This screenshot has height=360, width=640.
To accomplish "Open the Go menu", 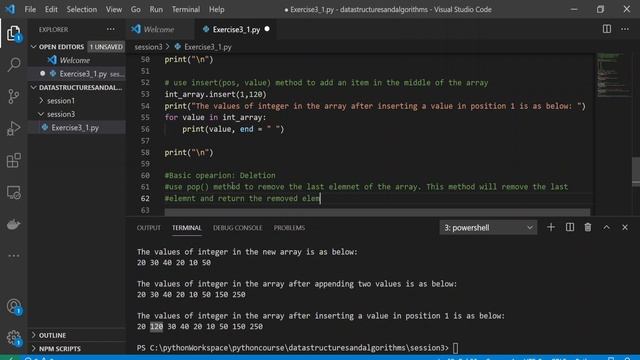I will pyautogui.click(x=136, y=9).
